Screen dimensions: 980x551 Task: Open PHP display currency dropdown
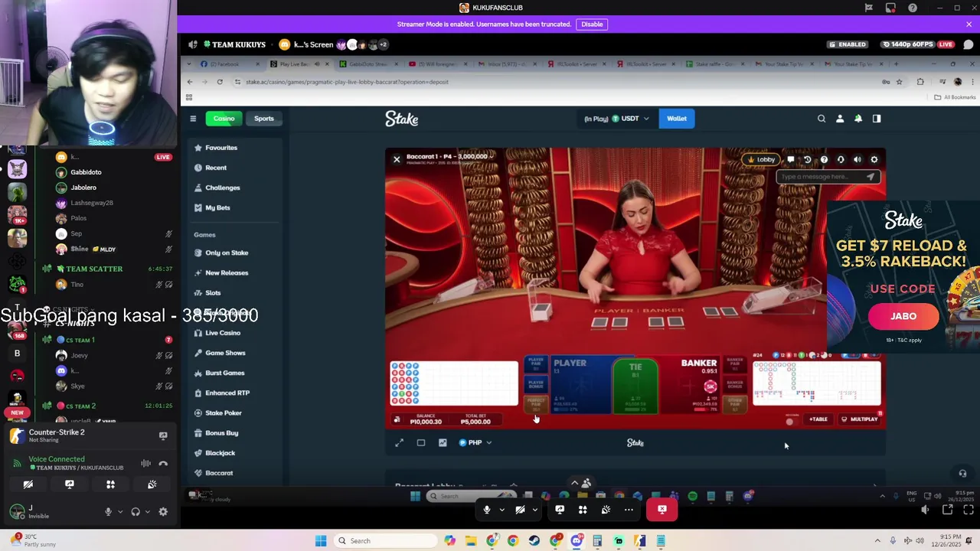click(475, 442)
